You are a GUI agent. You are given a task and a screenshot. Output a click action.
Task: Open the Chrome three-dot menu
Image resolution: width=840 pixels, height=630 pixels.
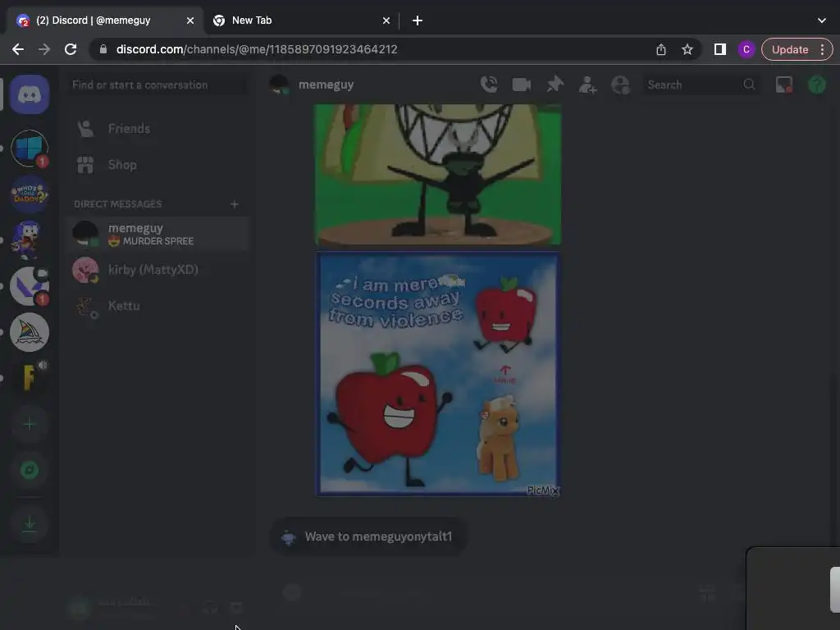click(822, 49)
